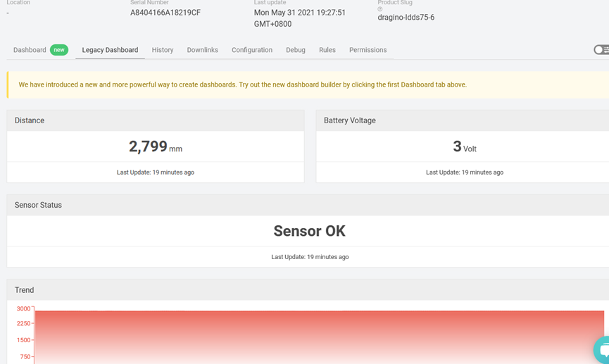Click the Product Slug help question icon
This screenshot has height=364, width=609.
(380, 9)
